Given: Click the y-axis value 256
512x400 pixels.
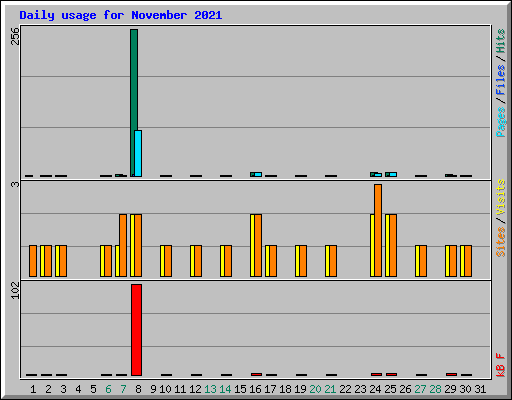Looking at the screenshot, I should [15, 36].
